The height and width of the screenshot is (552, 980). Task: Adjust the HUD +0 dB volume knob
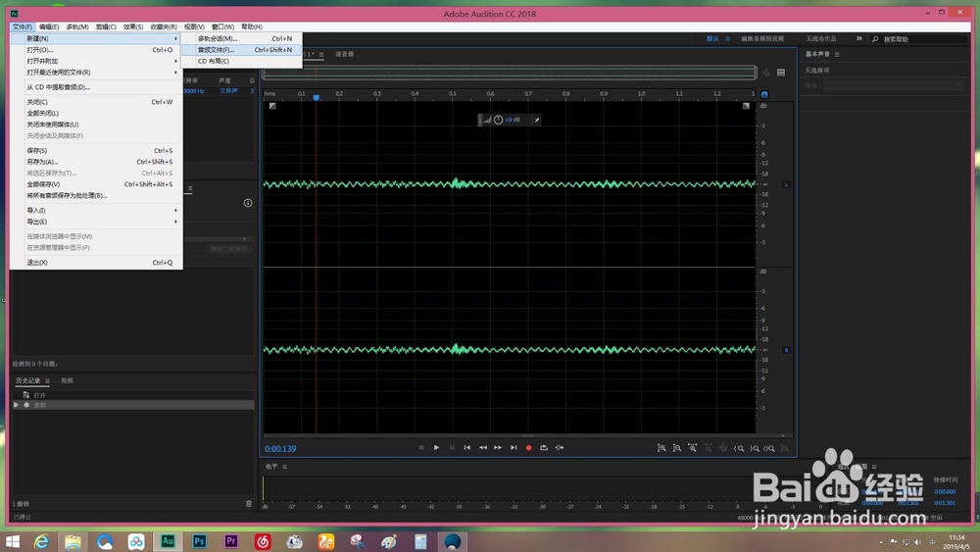click(498, 120)
